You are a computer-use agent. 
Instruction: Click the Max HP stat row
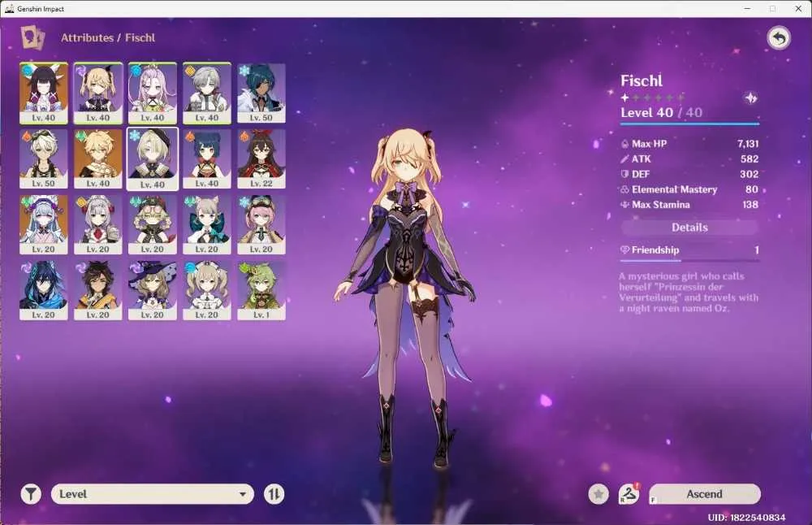tap(689, 144)
